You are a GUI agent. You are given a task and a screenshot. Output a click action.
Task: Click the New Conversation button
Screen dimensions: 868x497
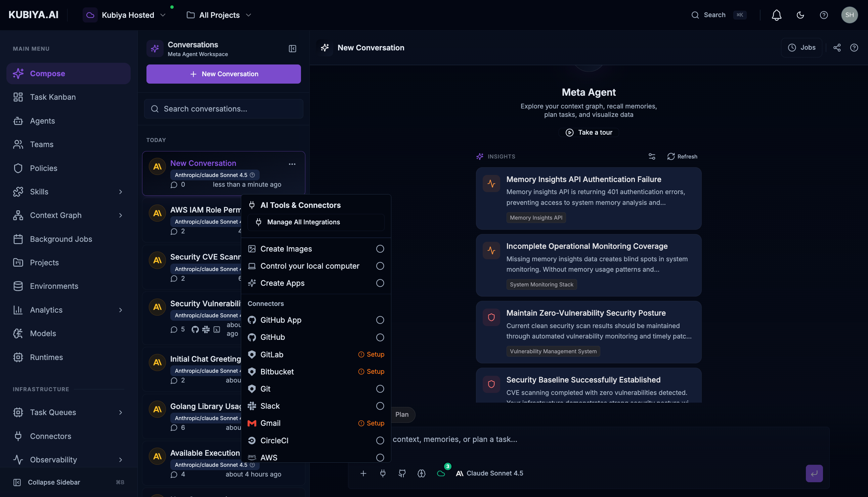pos(223,74)
